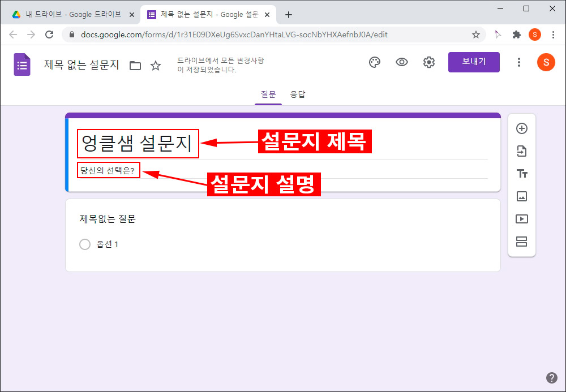This screenshot has width=566, height=392.
Task: Select the 옵션 1 radio button
Action: coord(85,244)
